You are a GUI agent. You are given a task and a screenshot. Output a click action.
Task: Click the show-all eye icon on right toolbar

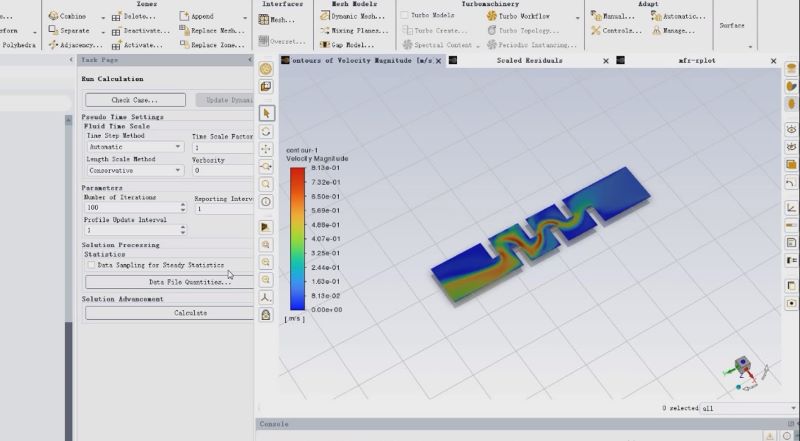point(791,129)
